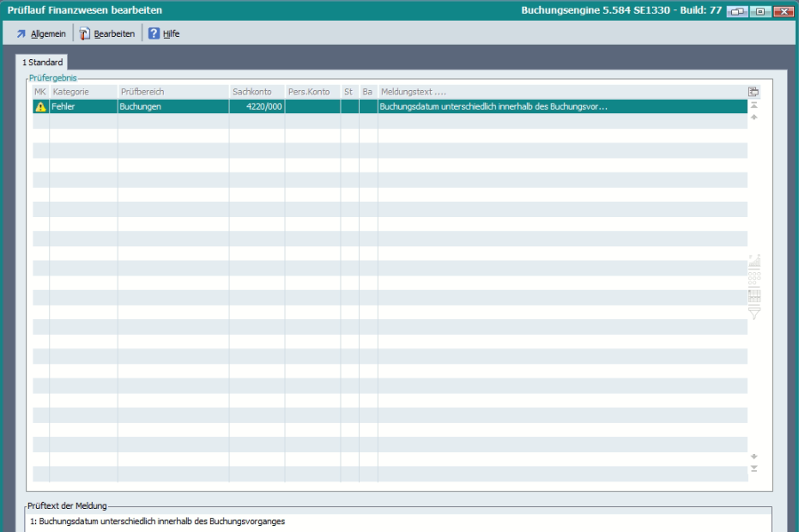The height and width of the screenshot is (532, 799).
Task: Click the copy-list icon at the table's top right
Action: click(x=754, y=92)
